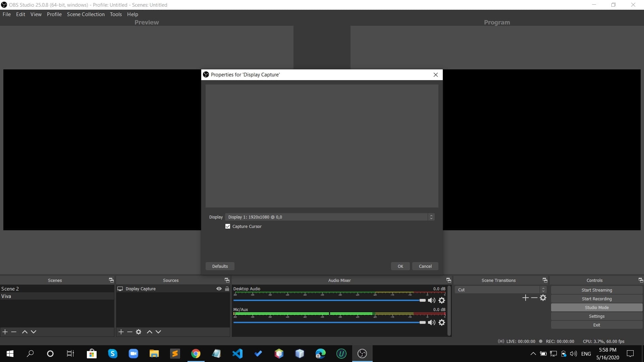Add a scene transition with plus icon

pyautogui.click(x=525, y=298)
